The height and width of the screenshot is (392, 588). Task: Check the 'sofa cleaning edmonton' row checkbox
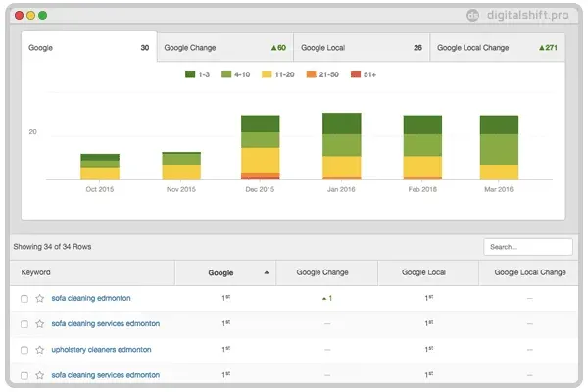coord(24,298)
